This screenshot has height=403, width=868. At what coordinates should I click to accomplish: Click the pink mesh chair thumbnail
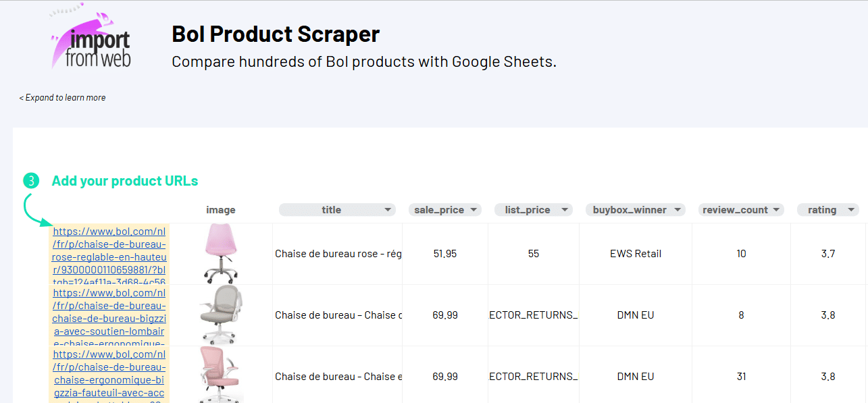pos(221,375)
